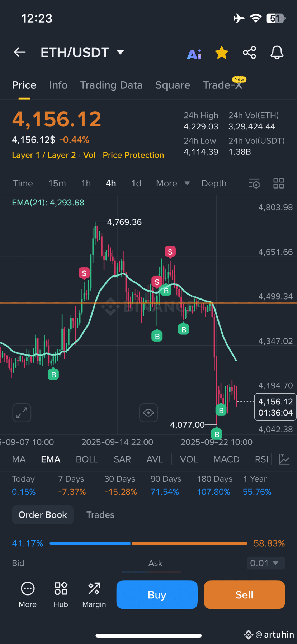This screenshot has width=297, height=644.
Task: Toggle the BOLL indicator
Action: click(87, 459)
